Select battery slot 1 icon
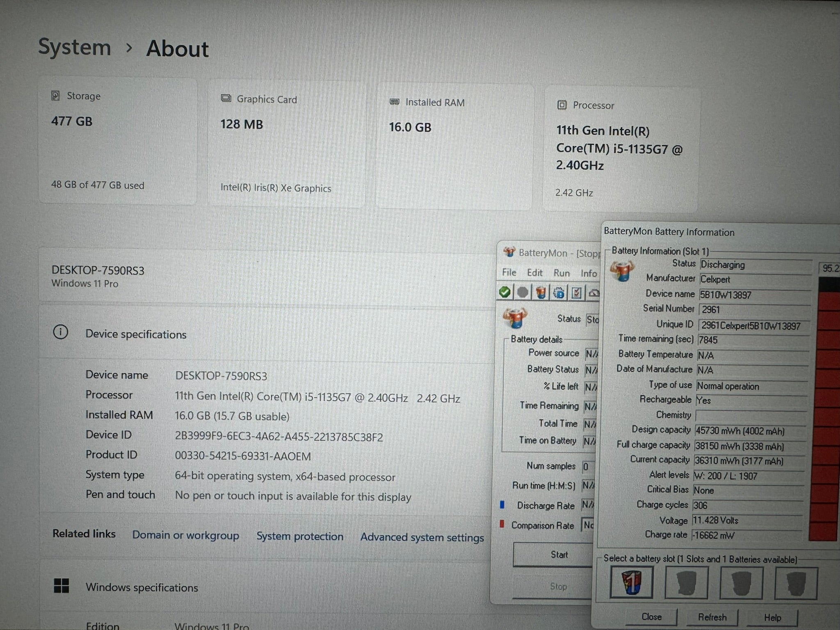The width and height of the screenshot is (840, 630). point(631,582)
